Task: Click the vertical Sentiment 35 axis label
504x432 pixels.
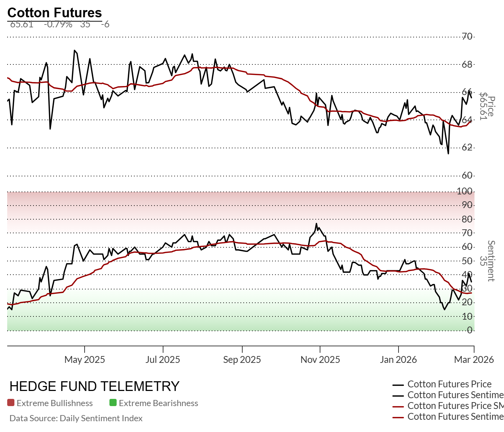Action: click(487, 261)
